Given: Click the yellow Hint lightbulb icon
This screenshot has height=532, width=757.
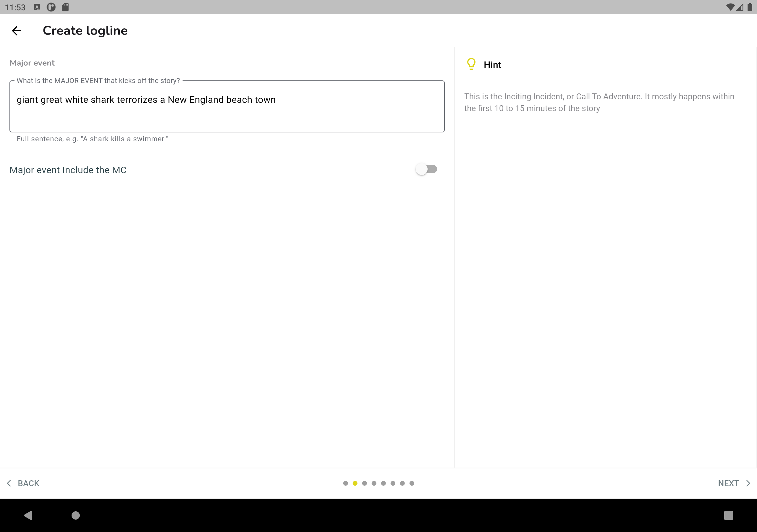Looking at the screenshot, I should click(x=471, y=64).
